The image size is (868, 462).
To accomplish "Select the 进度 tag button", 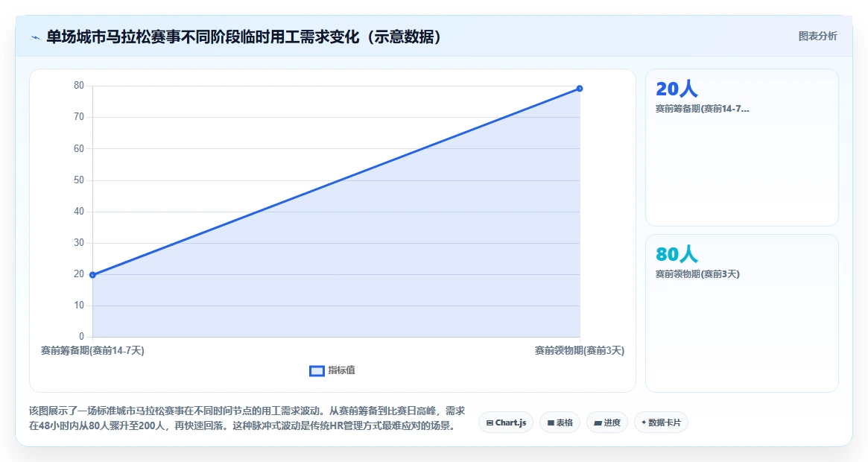I will tap(606, 422).
